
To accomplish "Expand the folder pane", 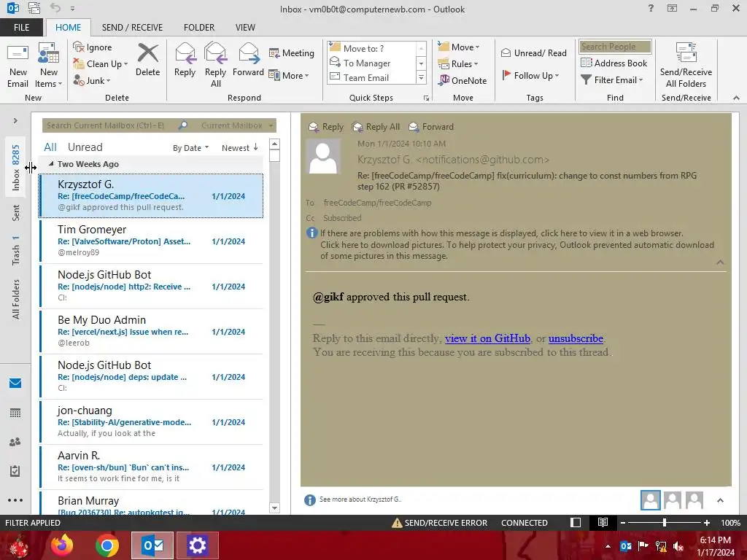I will [x=15, y=121].
